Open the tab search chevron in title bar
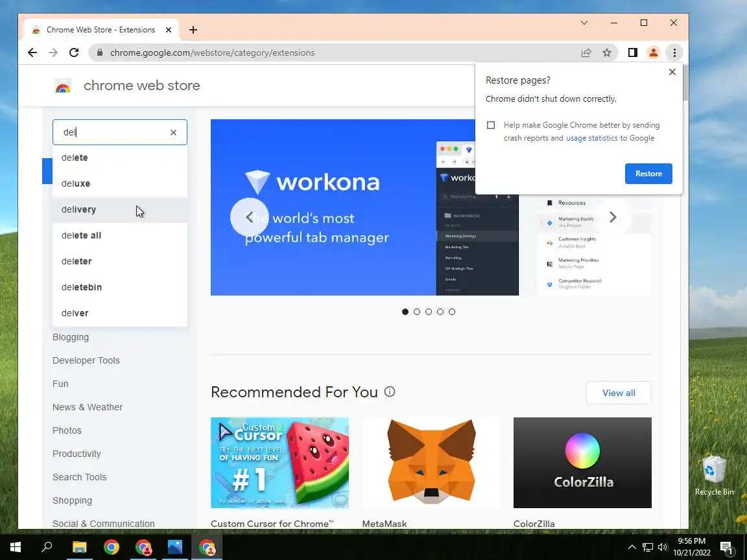This screenshot has height=560, width=747. [x=584, y=23]
